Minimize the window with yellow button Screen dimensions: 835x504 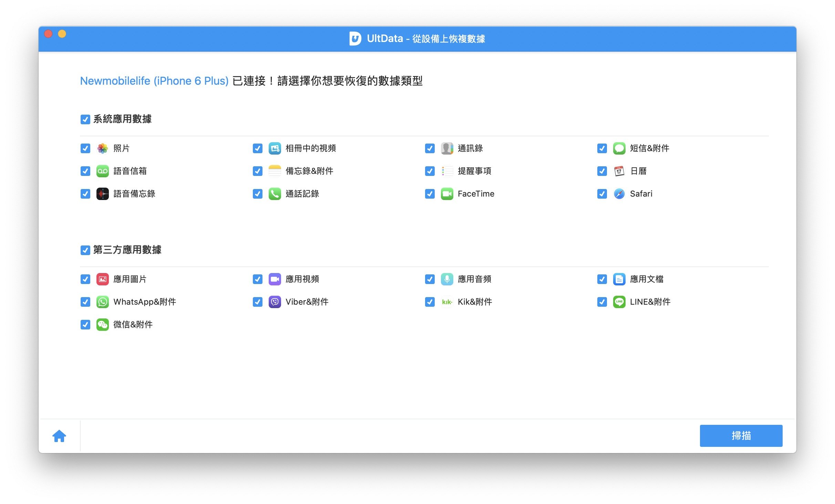(x=62, y=34)
